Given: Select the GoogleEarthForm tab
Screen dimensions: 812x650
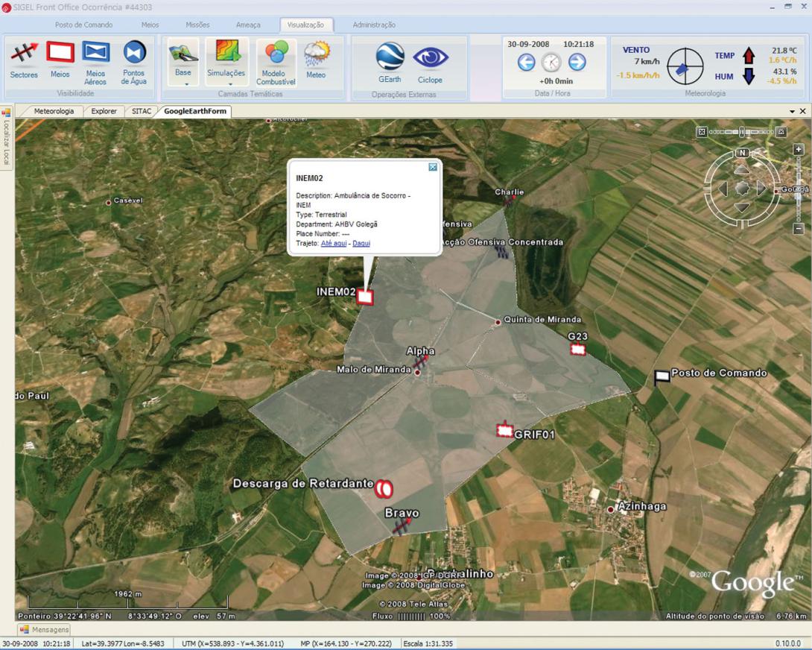Looking at the screenshot, I should tap(194, 112).
